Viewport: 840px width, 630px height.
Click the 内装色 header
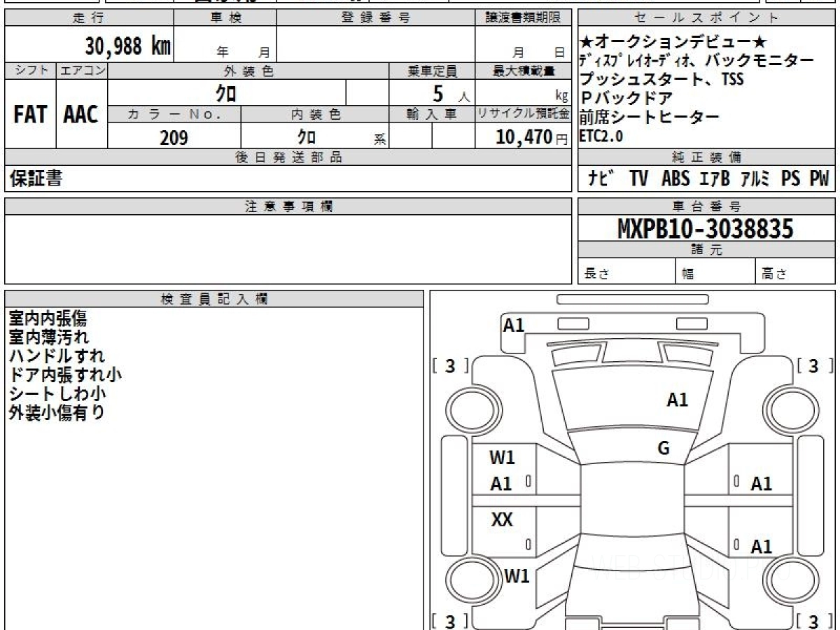click(315, 115)
